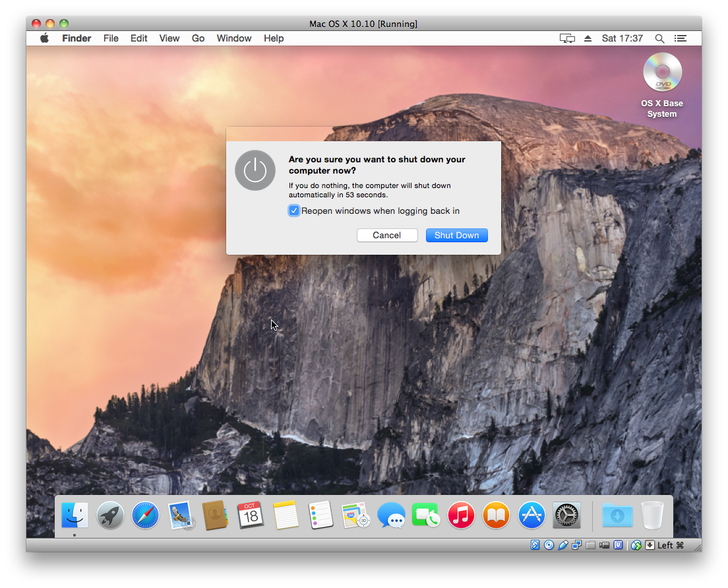This screenshot has width=728, height=588.
Task: Open the Apple menu
Action: (45, 38)
